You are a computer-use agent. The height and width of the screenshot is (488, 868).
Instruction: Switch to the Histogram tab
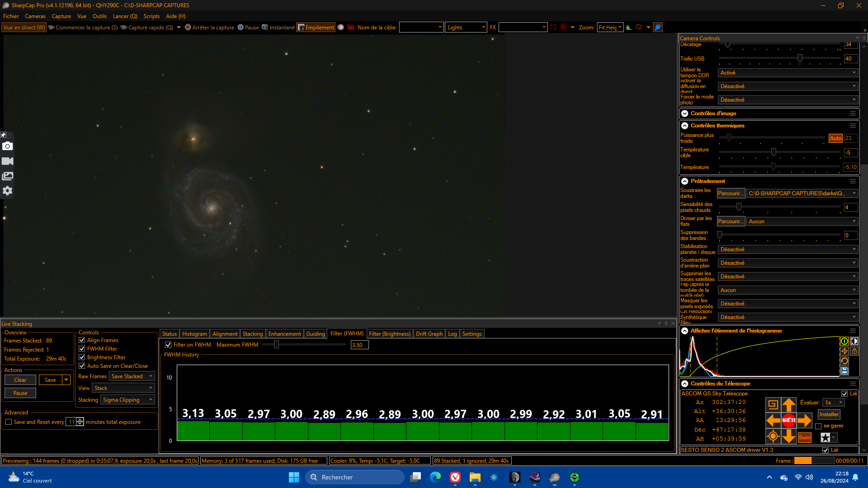coord(194,334)
